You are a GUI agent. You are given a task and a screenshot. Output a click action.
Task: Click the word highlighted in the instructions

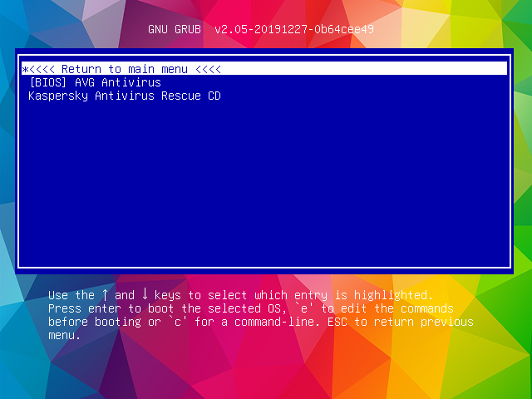point(393,295)
